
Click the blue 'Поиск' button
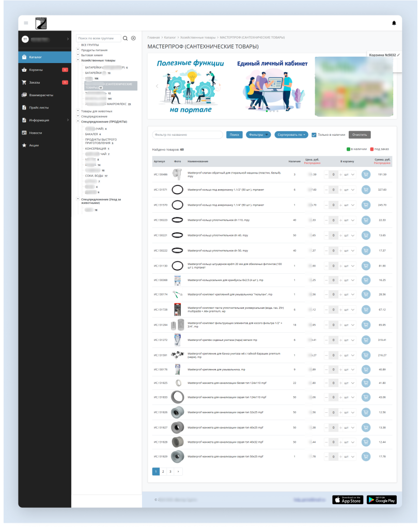pyautogui.click(x=234, y=135)
